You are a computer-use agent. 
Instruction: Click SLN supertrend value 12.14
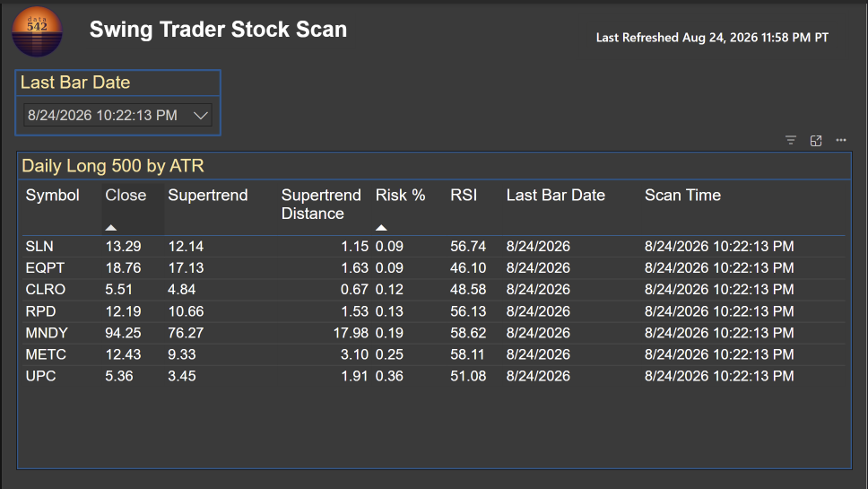pos(186,247)
